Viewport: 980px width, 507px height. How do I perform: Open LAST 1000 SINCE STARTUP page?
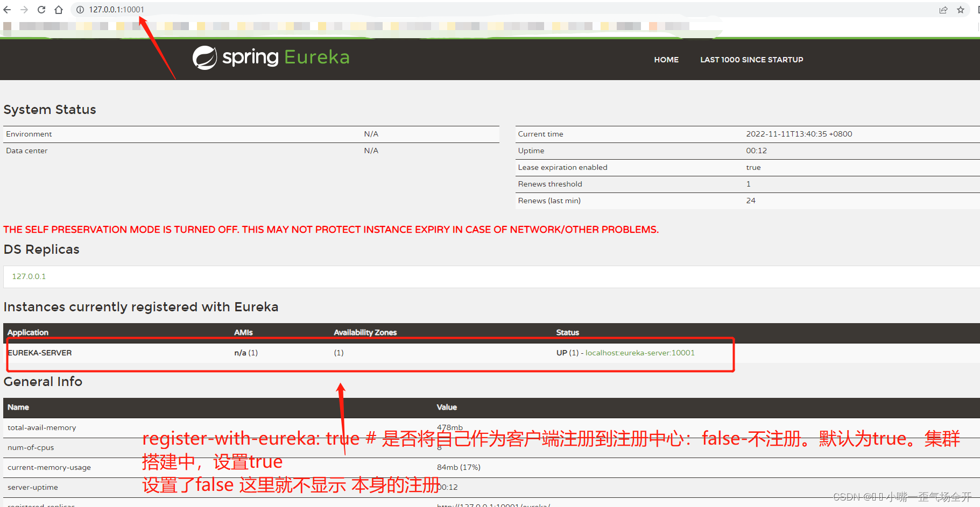click(x=751, y=60)
